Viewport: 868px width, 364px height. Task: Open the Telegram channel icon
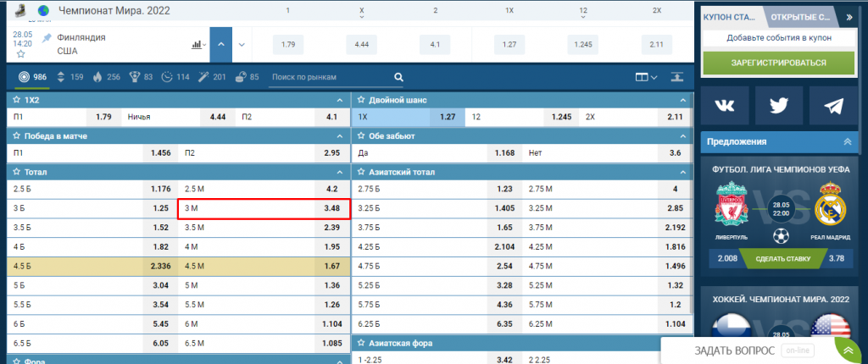(833, 106)
